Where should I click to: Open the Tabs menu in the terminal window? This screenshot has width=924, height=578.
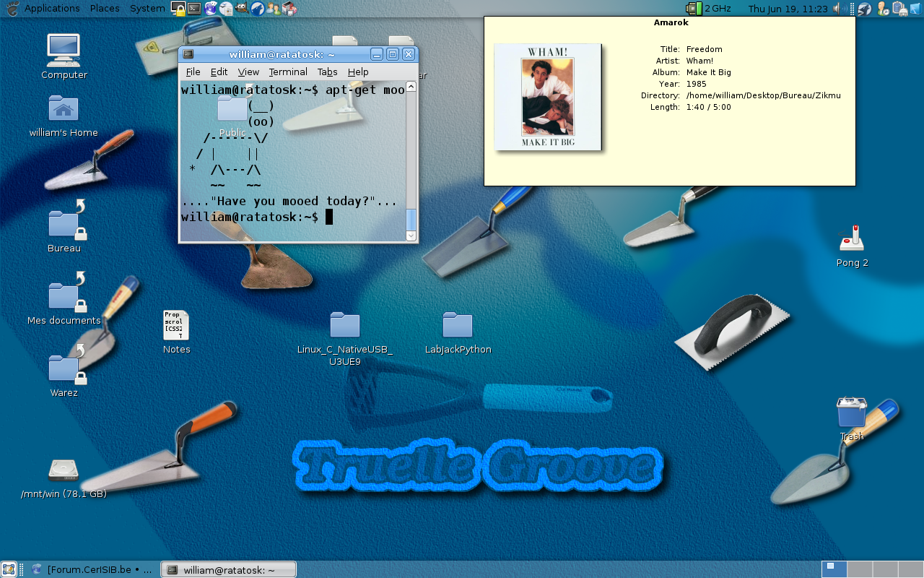pyautogui.click(x=327, y=72)
